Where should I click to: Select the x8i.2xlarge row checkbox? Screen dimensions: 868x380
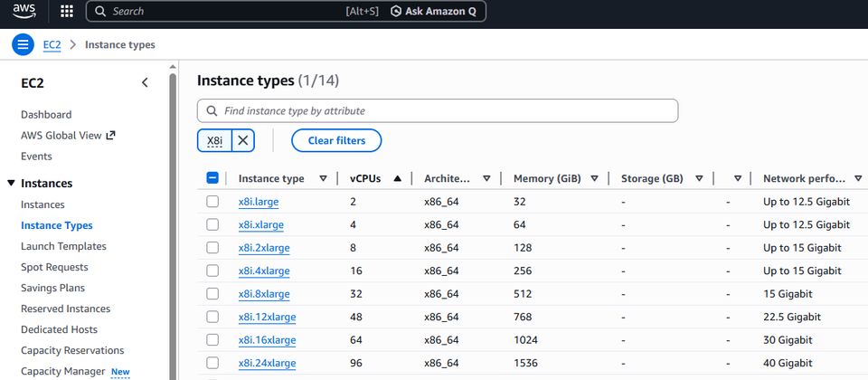[x=212, y=248]
